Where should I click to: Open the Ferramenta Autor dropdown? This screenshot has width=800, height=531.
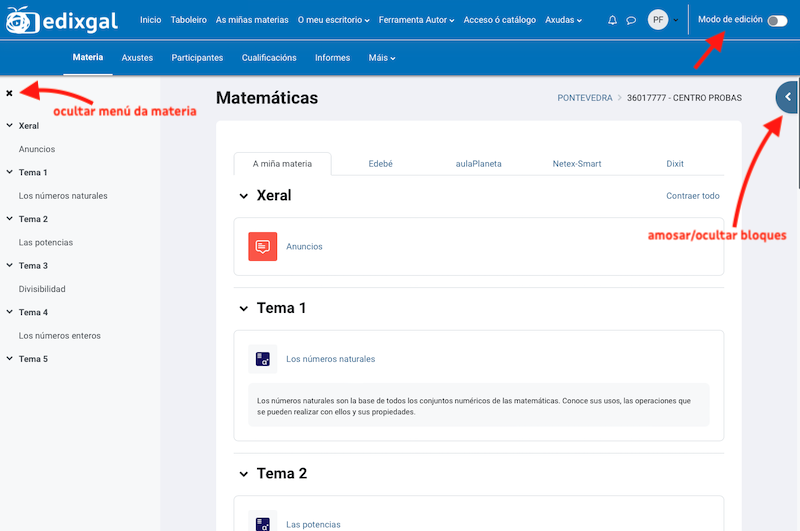click(x=417, y=20)
